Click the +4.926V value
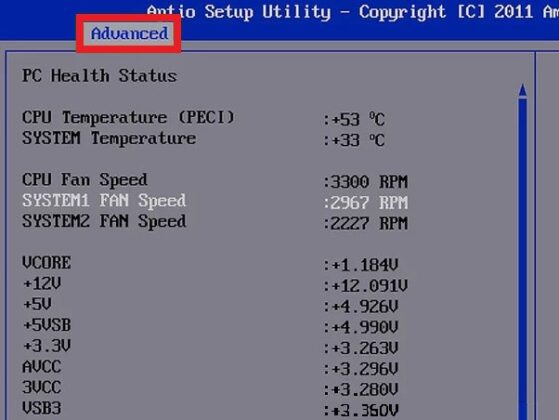 (361, 306)
